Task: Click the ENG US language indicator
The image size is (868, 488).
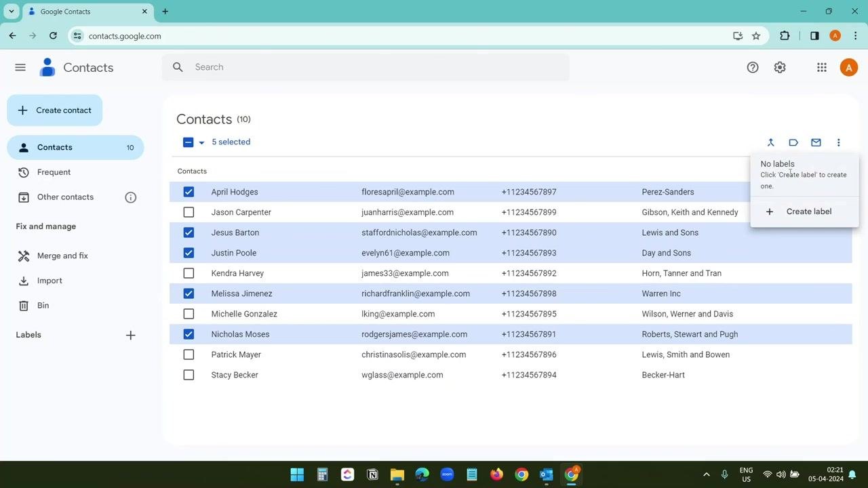Action: tap(746, 474)
